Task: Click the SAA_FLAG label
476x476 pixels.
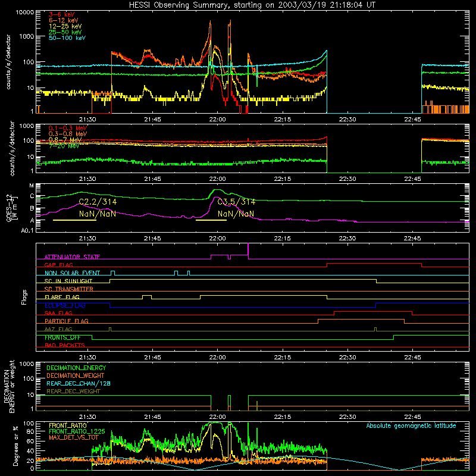Action: click(58, 313)
